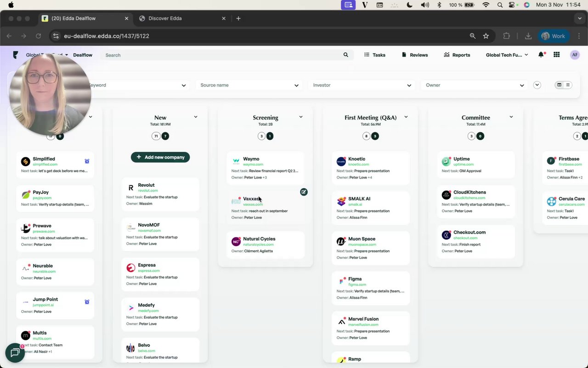Open the revolut.com link

click(148, 190)
